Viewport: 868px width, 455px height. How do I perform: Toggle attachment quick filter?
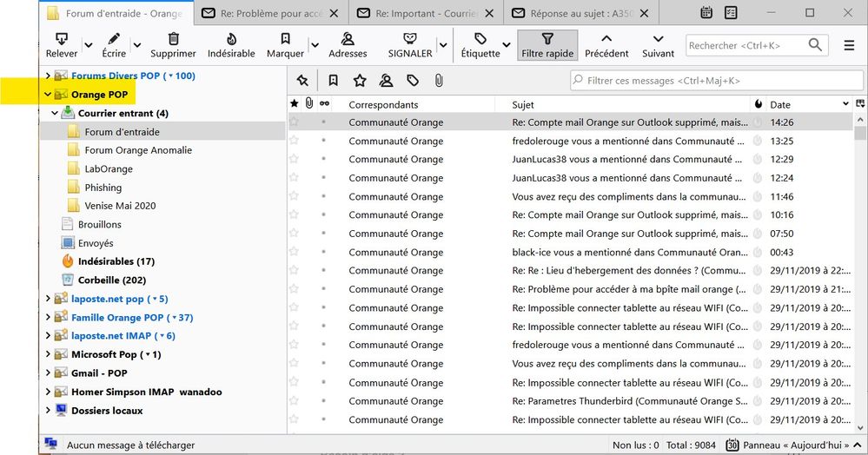click(439, 81)
